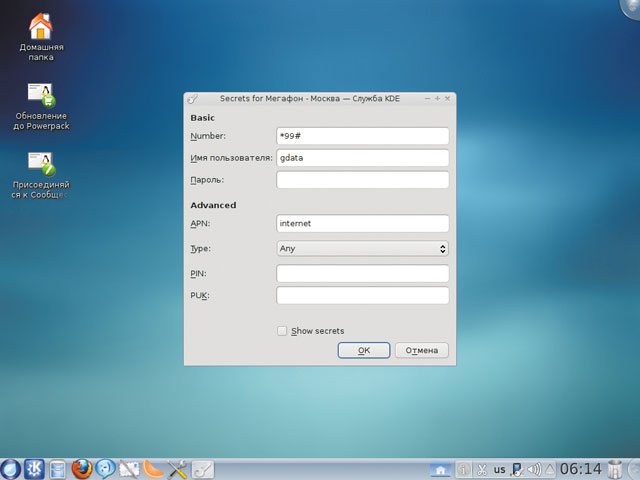Screen dimensions: 640x480
Task: Open the Klipper scissors clipboard tray icon
Action: (482, 469)
